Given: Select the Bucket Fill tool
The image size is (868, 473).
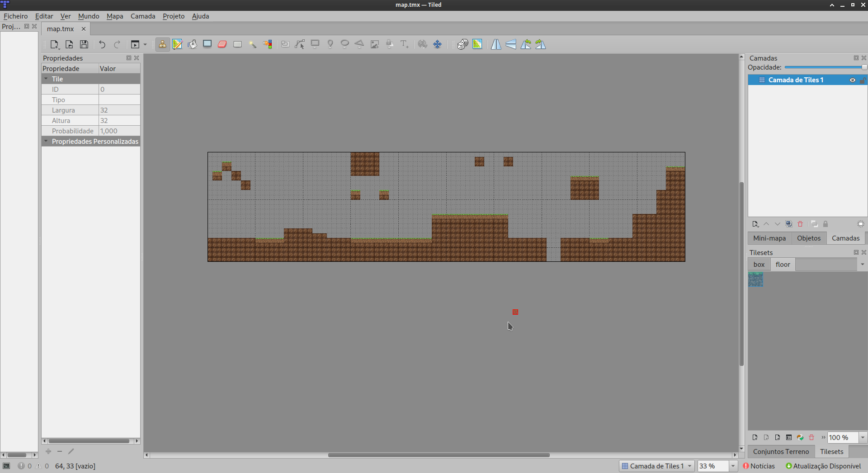Looking at the screenshot, I should pos(193,44).
